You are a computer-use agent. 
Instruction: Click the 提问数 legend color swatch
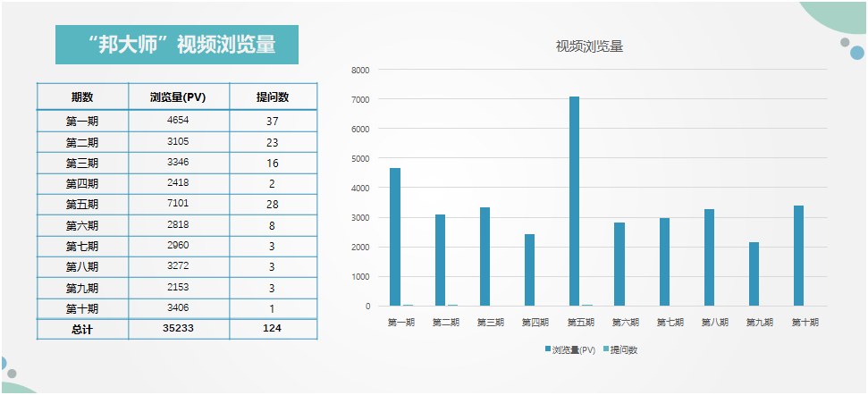coord(605,349)
